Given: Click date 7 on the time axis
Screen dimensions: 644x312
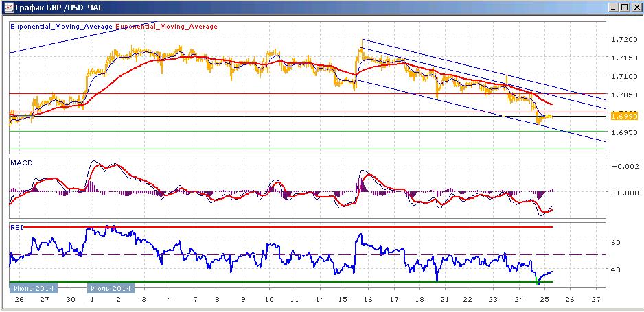Looking at the screenshot, I should (x=195, y=300).
